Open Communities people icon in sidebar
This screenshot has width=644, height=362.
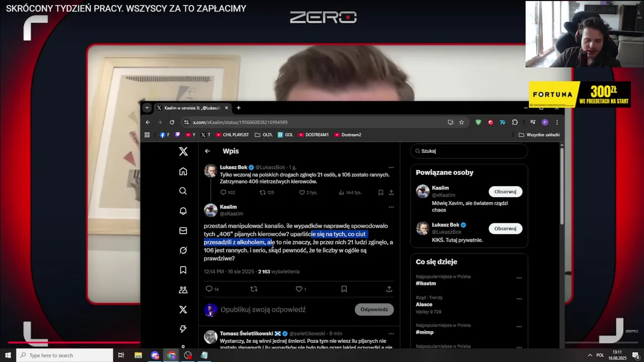click(x=183, y=290)
